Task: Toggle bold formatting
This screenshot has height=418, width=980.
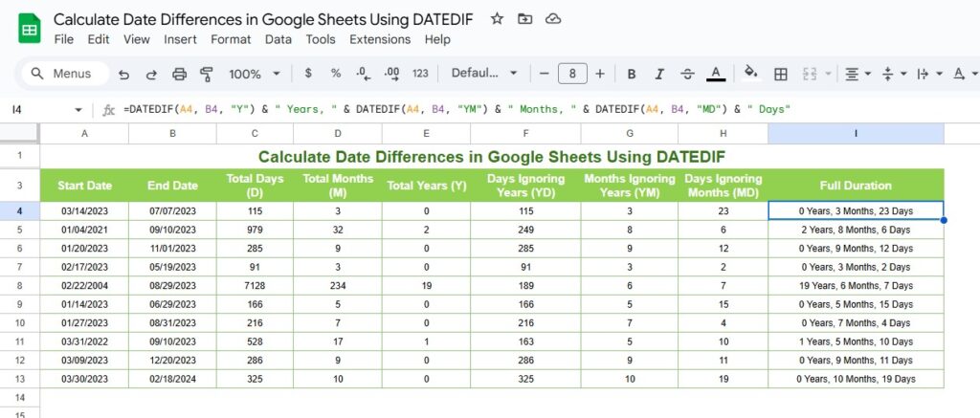Action: (632, 74)
